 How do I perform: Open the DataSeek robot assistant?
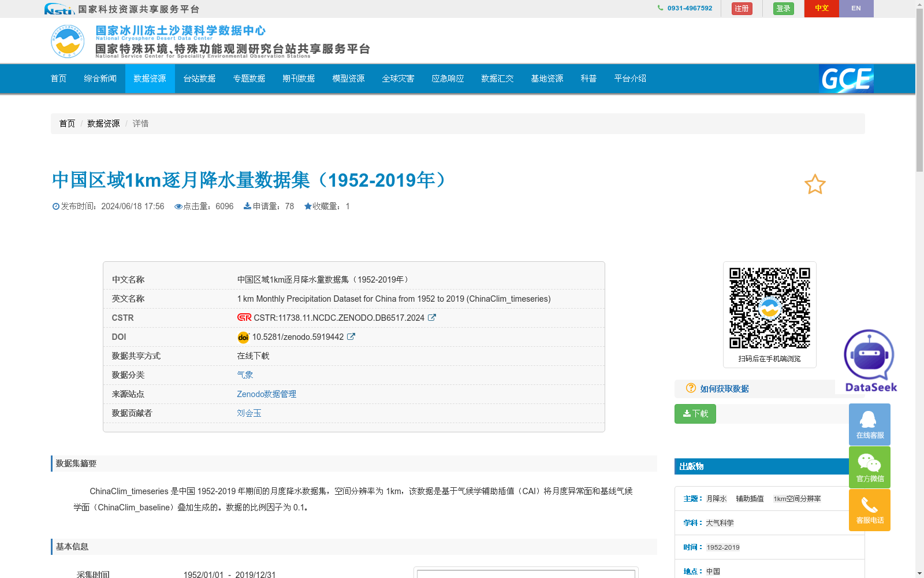coord(870,361)
